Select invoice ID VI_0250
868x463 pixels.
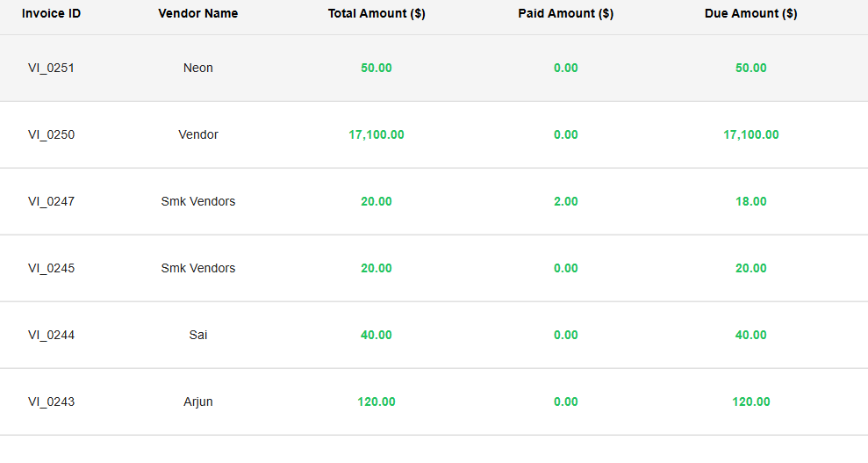click(x=51, y=134)
